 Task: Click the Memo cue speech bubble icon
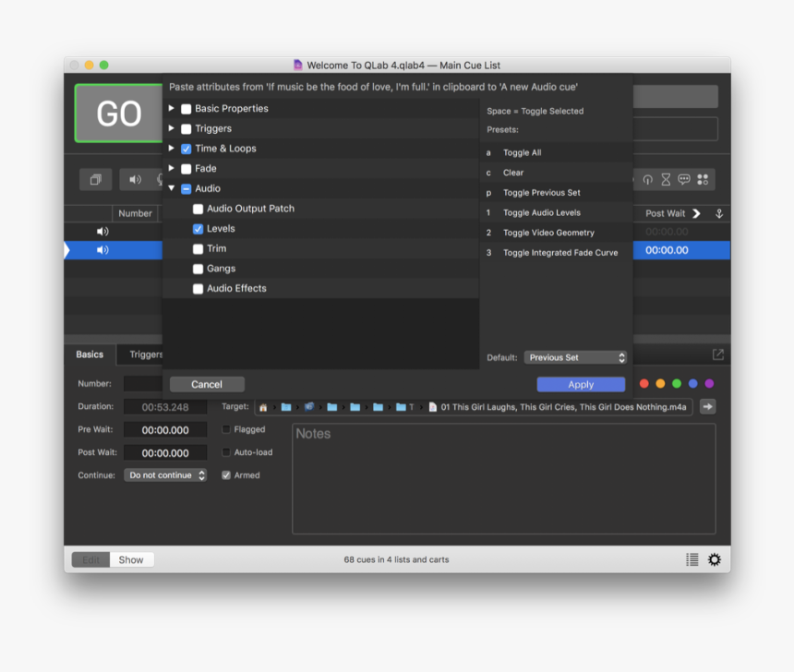(x=684, y=180)
